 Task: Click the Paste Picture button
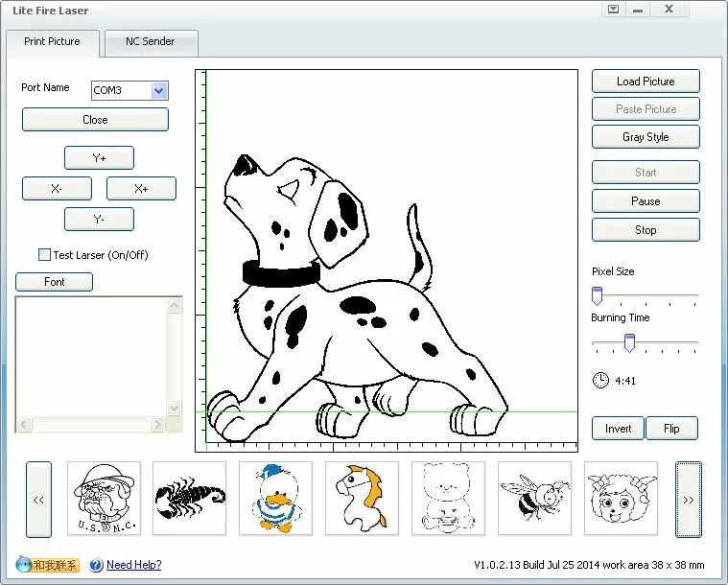(646, 109)
